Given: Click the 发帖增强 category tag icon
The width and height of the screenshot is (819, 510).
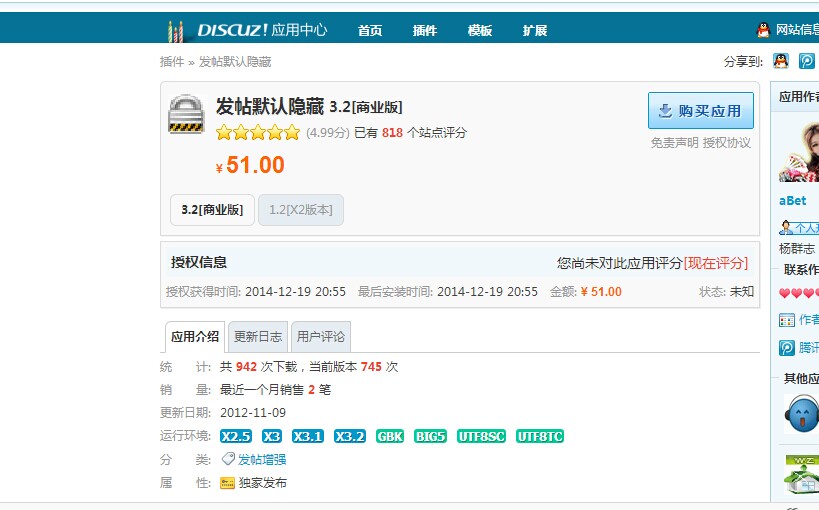Looking at the screenshot, I should pyautogui.click(x=228, y=459).
